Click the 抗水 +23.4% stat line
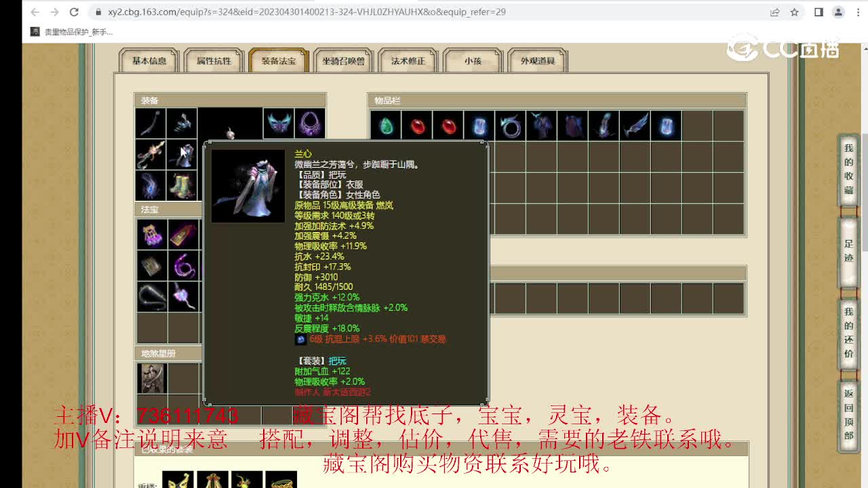 click(319, 256)
